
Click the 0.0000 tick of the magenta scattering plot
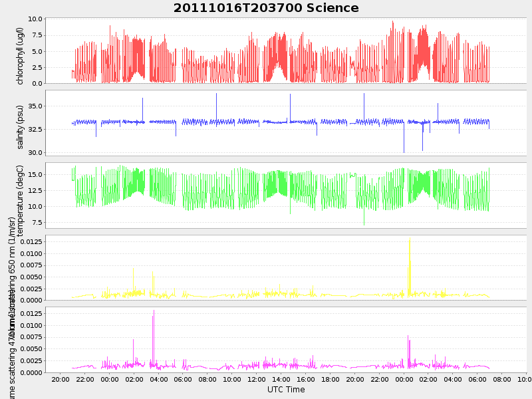tap(31, 372)
